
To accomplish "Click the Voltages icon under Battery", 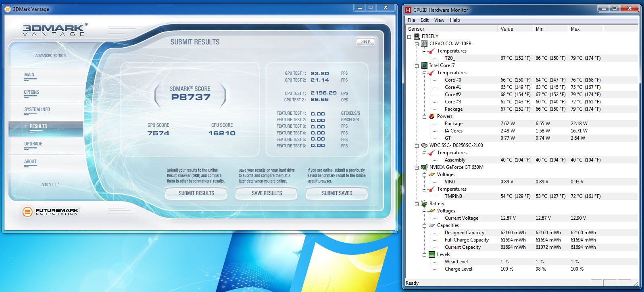I will coord(432,211).
